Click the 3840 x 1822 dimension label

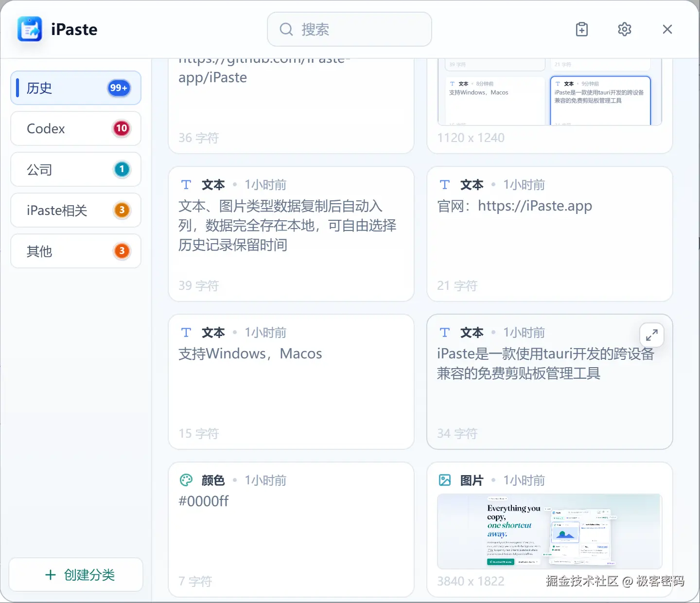tap(471, 581)
